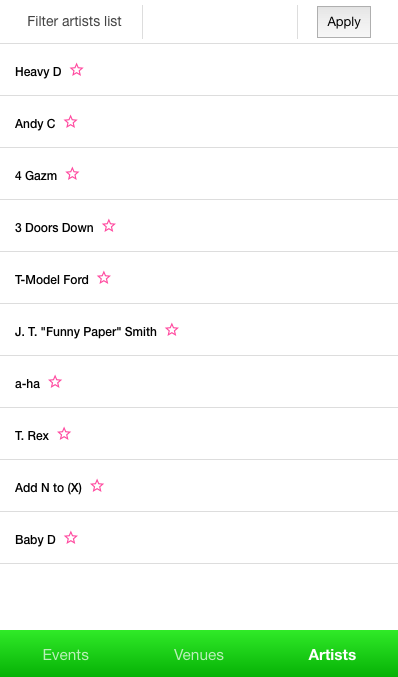Apply the artist filter
Screen dimensions: 398x677
344,22
